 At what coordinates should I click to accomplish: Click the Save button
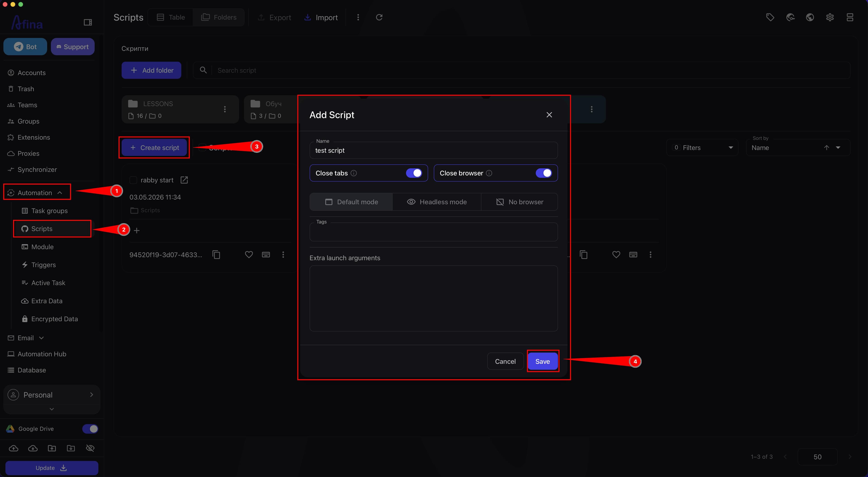click(542, 362)
